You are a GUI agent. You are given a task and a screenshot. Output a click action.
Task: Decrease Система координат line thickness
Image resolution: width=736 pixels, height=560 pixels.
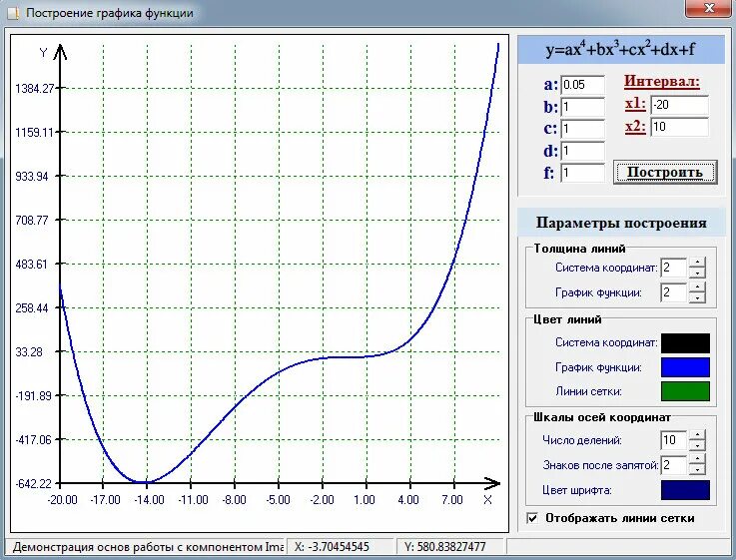697,273
